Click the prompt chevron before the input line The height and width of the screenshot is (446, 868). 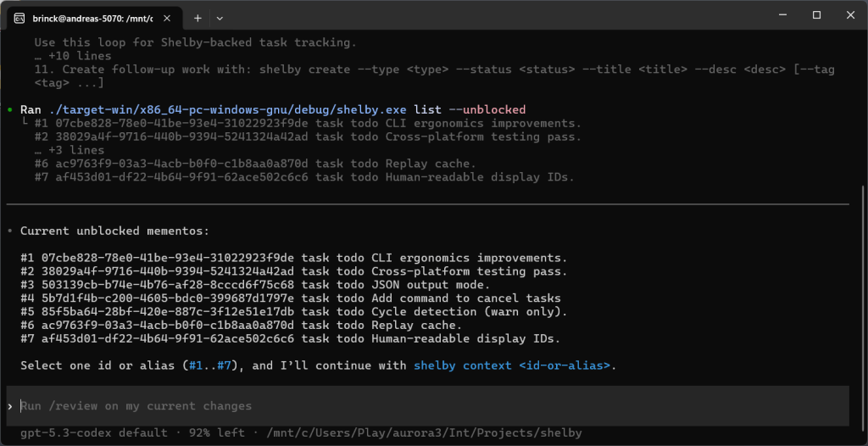pyautogui.click(x=10, y=406)
